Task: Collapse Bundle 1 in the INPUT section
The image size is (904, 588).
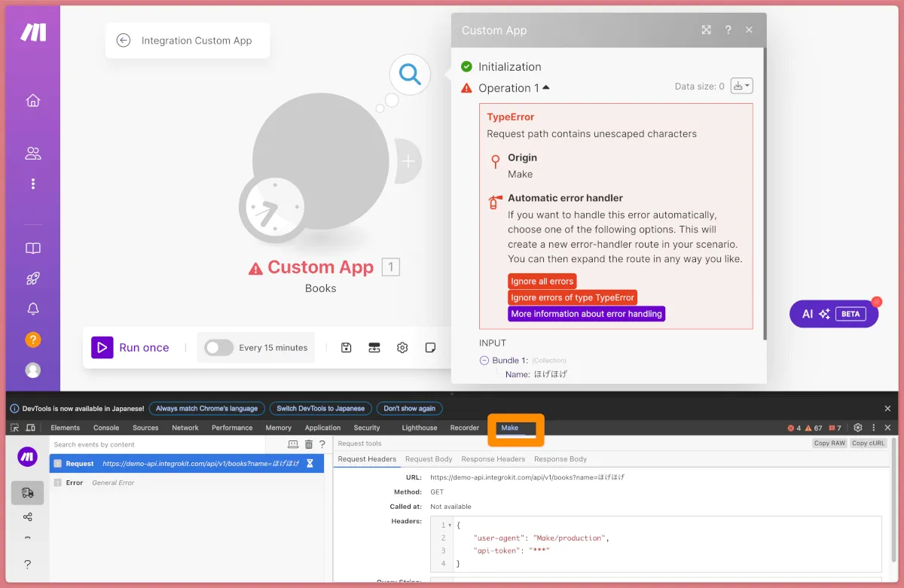Action: (484, 361)
